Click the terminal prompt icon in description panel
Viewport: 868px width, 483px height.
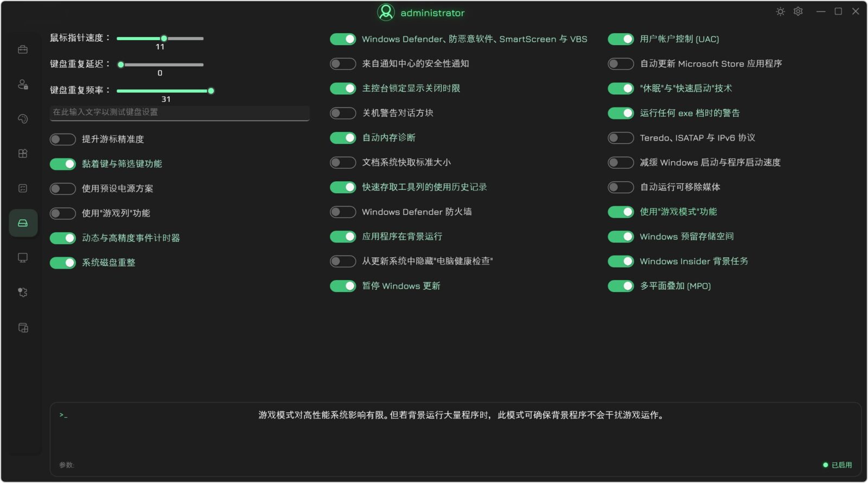point(63,415)
